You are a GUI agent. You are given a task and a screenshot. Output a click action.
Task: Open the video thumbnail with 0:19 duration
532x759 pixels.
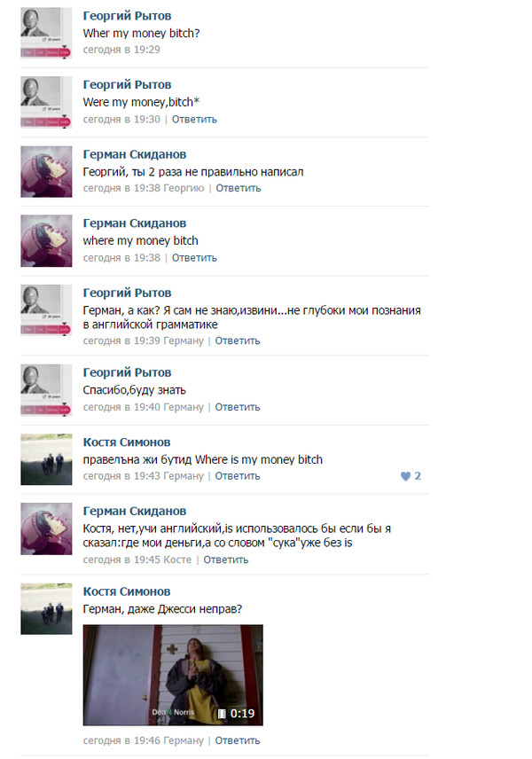click(x=173, y=675)
